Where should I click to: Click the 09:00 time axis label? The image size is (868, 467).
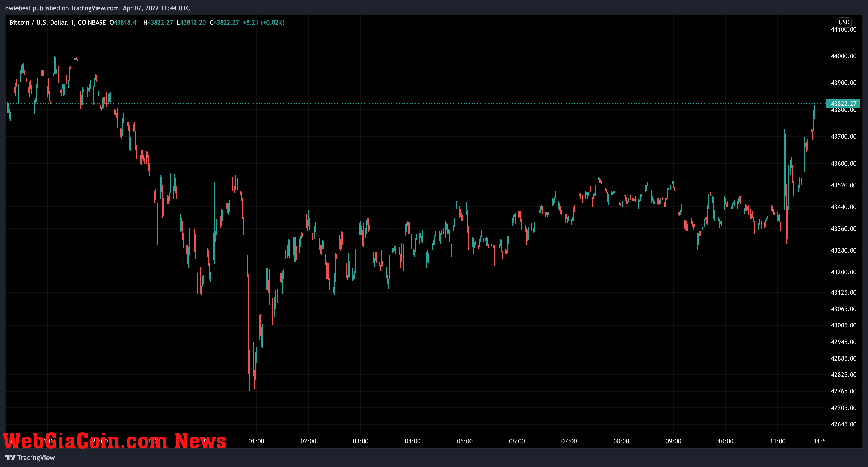673,441
